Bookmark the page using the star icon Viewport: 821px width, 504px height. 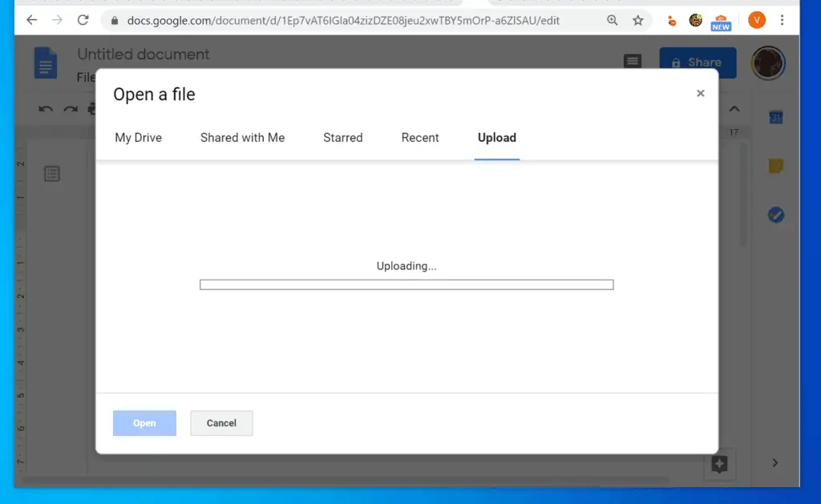[637, 20]
